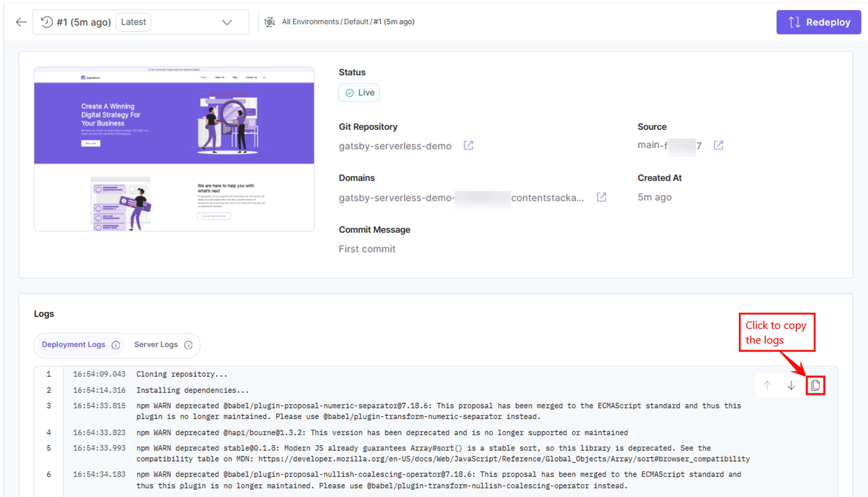The image size is (868, 497).
Task: Click the Redeploy button
Action: [x=818, y=22]
